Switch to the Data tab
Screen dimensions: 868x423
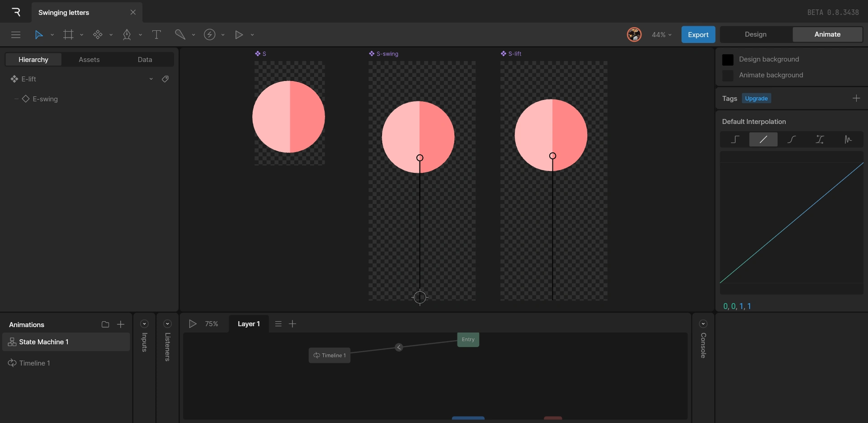(145, 60)
